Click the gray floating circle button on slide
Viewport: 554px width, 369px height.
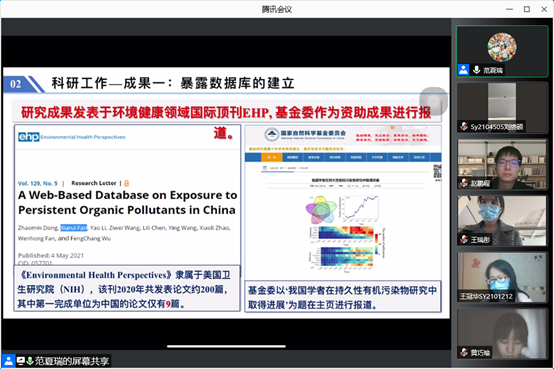point(434,101)
